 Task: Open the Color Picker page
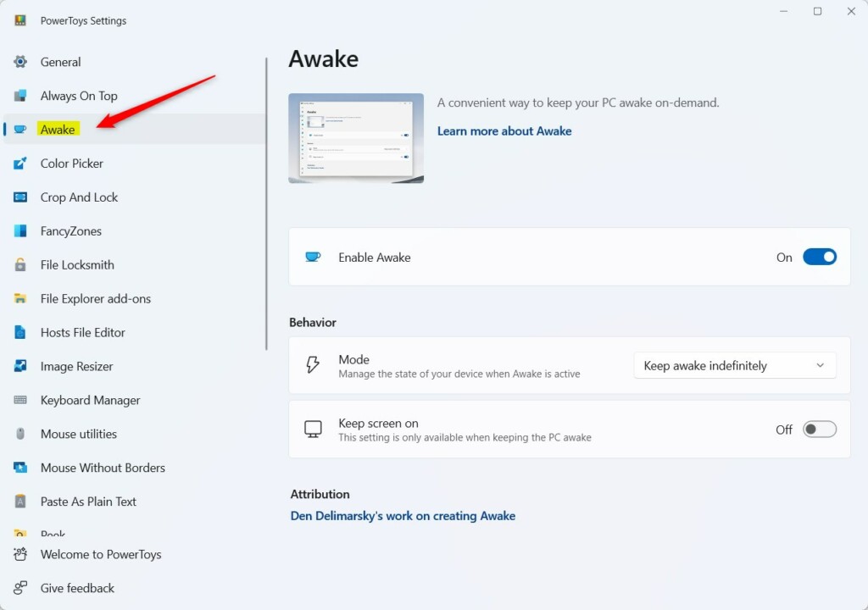click(x=135, y=163)
